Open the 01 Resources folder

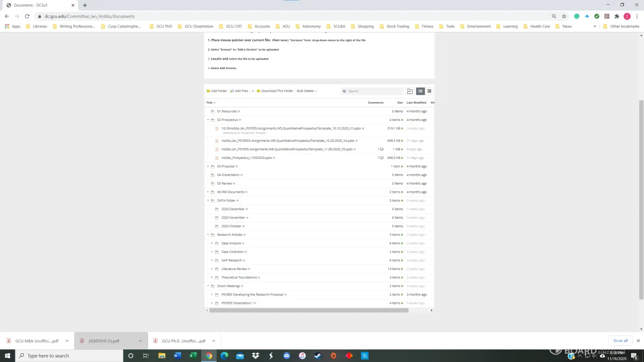click(227, 111)
